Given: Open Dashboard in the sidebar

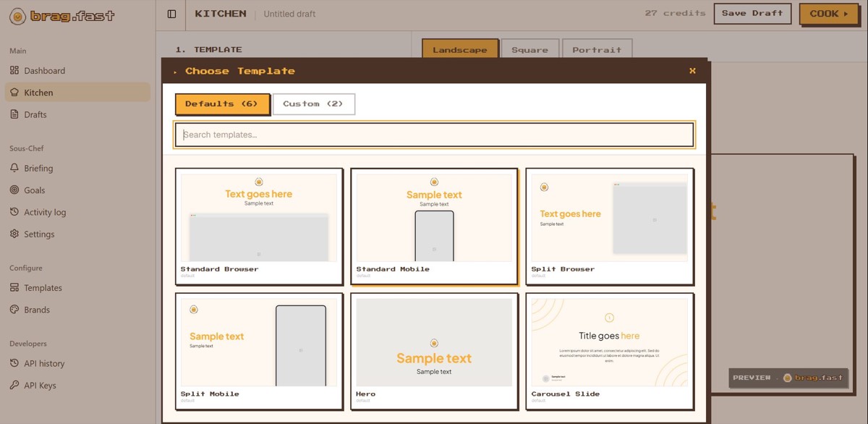Looking at the screenshot, I should click(x=77, y=70).
